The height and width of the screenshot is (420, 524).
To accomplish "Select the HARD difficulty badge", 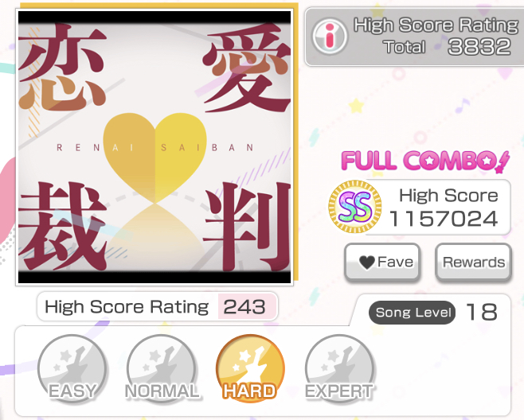I will [x=250, y=368].
